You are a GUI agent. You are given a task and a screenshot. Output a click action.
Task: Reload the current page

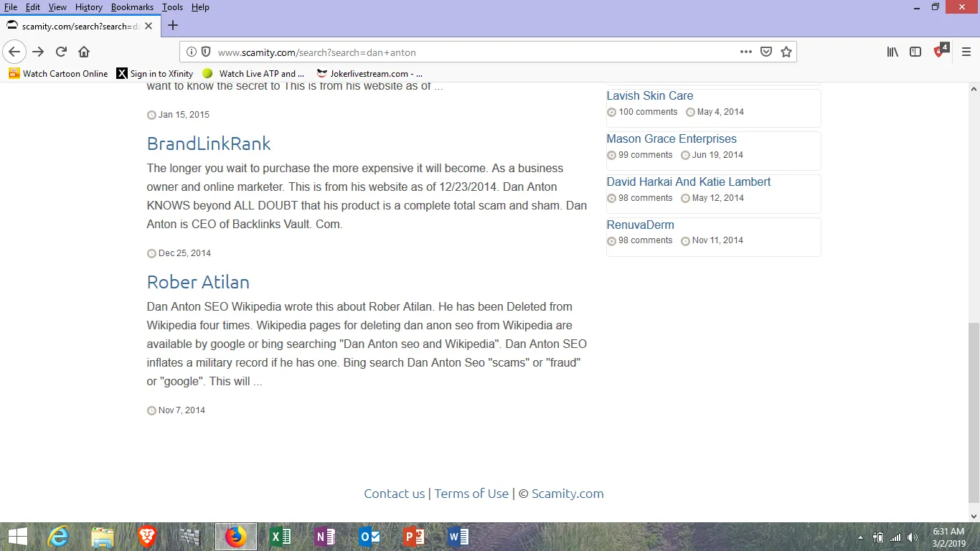[x=61, y=52]
